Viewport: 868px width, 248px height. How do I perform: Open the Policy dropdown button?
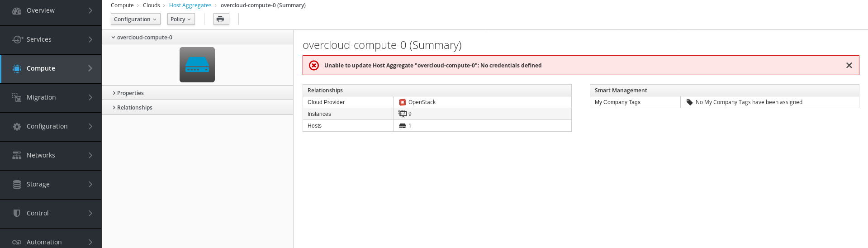(x=181, y=19)
